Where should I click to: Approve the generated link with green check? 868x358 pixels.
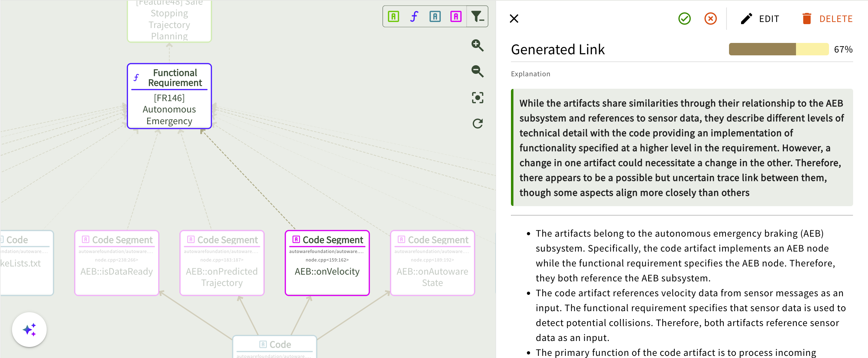[685, 18]
